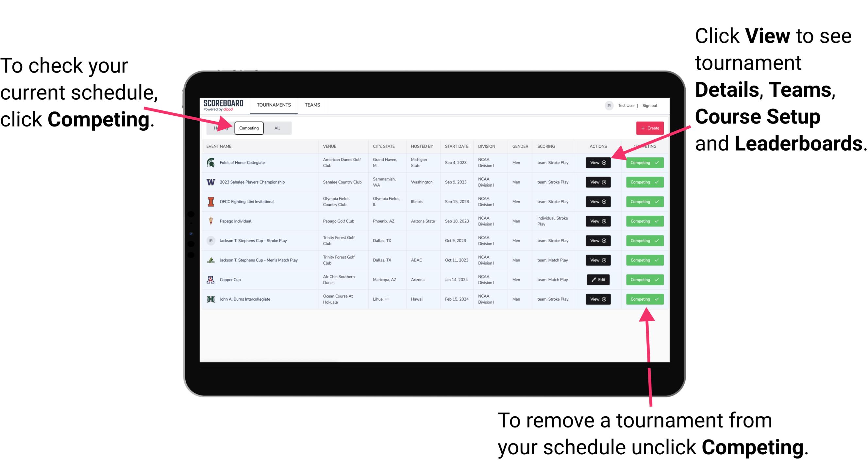868x467 pixels.
Task: Click the Create button to add tournament
Action: pos(648,128)
